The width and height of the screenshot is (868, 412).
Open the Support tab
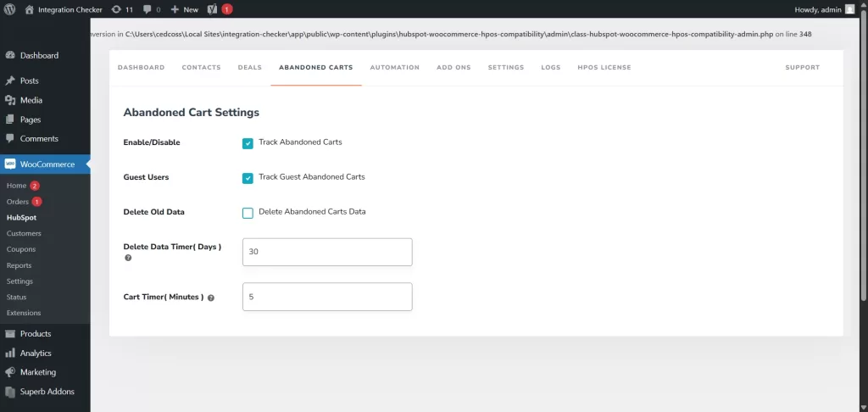(803, 68)
